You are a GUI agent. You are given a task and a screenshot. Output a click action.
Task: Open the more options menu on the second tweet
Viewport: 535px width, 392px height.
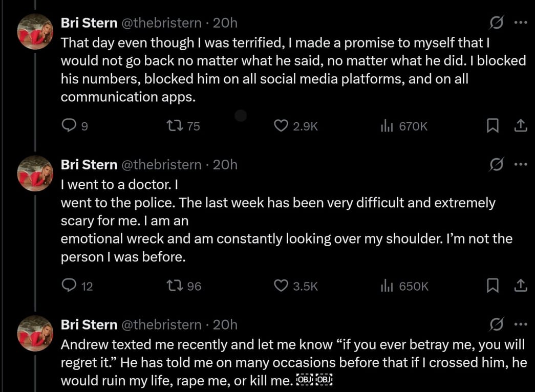521,164
